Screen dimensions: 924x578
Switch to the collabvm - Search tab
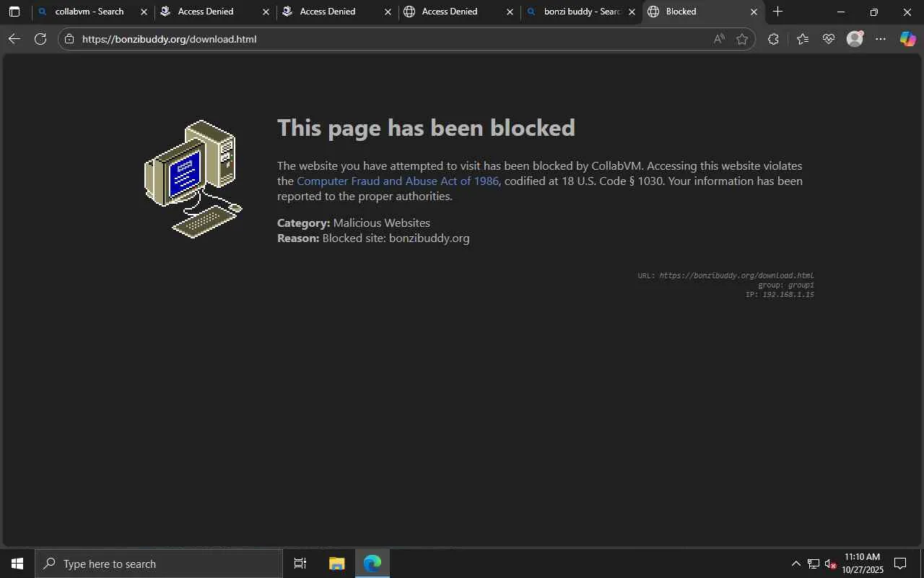pos(93,12)
